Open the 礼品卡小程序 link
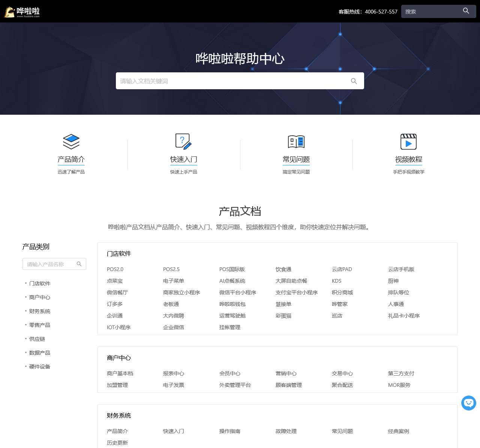The height and width of the screenshot is (448, 480). (404, 316)
